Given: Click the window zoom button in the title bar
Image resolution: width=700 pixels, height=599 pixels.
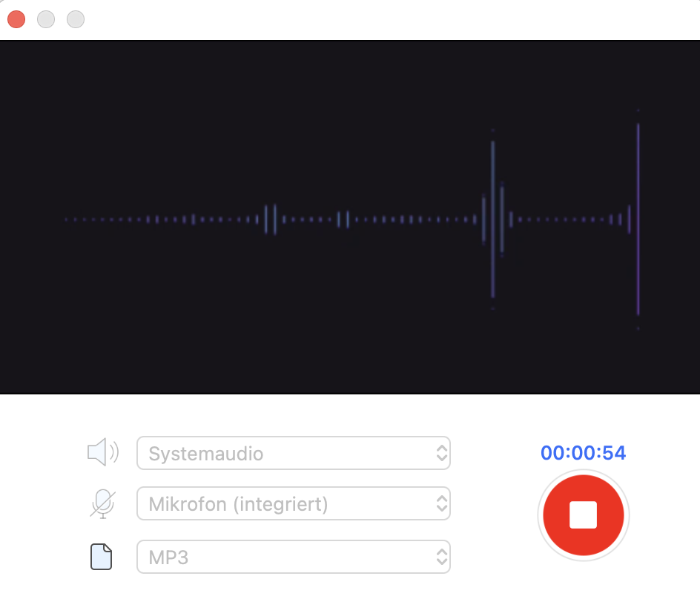Looking at the screenshot, I should 76,20.
